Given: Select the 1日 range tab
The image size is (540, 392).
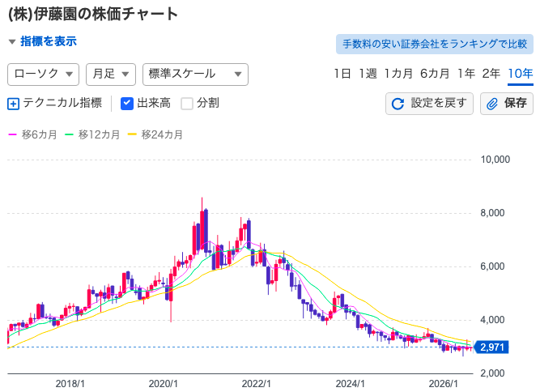Looking at the screenshot, I should (x=342, y=74).
